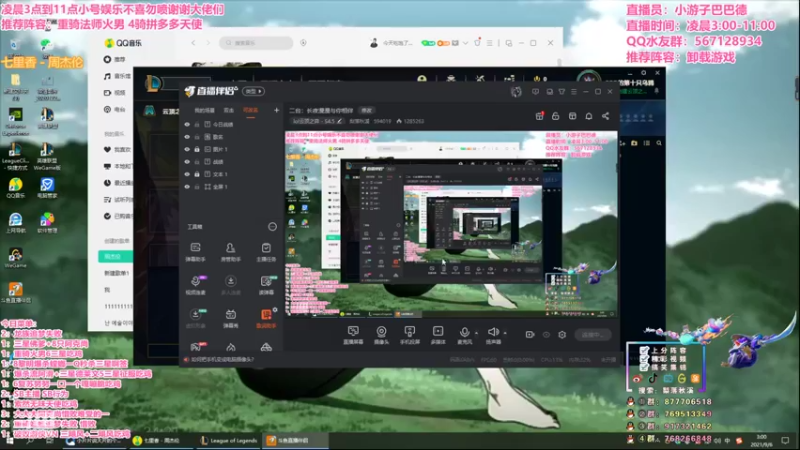The image size is (800, 450).
Task: Expand the microphone options arrow
Action: (477, 333)
